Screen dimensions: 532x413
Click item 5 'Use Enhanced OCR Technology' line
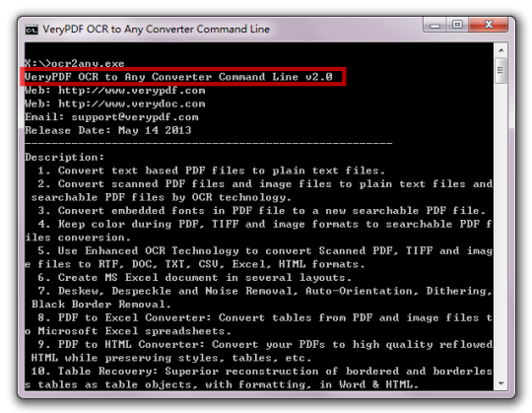265,250
